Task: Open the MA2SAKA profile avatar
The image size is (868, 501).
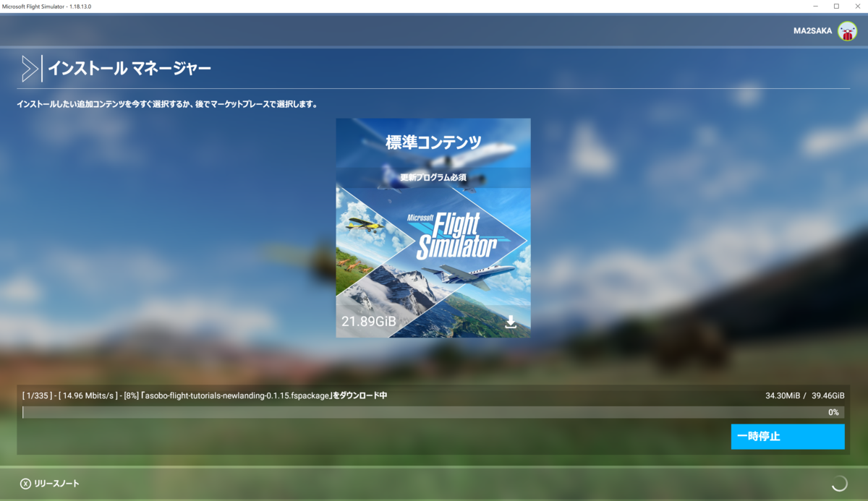Action: point(847,31)
